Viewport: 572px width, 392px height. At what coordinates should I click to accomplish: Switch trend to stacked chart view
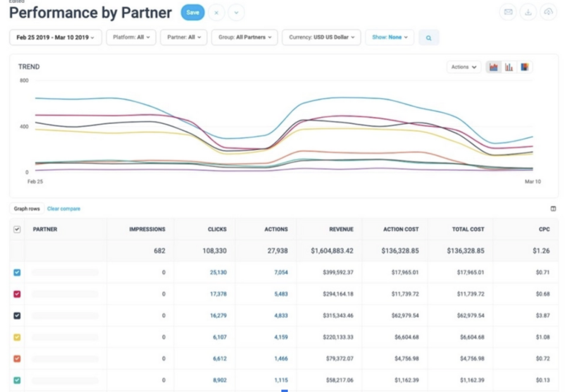tap(525, 67)
